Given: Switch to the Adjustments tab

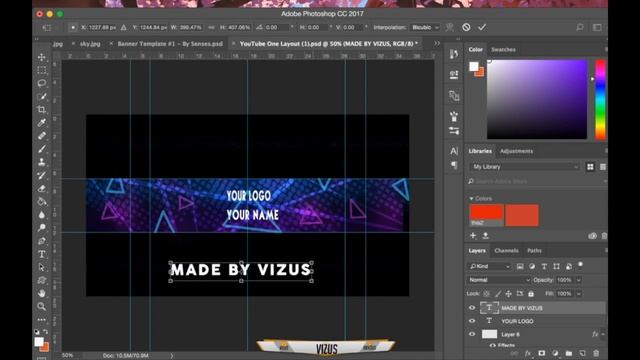Looking at the screenshot, I should [516, 151].
